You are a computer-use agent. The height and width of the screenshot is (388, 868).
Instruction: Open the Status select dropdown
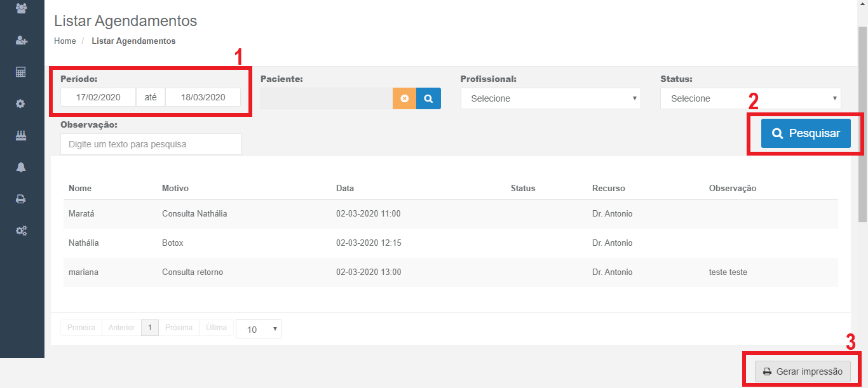pyautogui.click(x=750, y=98)
